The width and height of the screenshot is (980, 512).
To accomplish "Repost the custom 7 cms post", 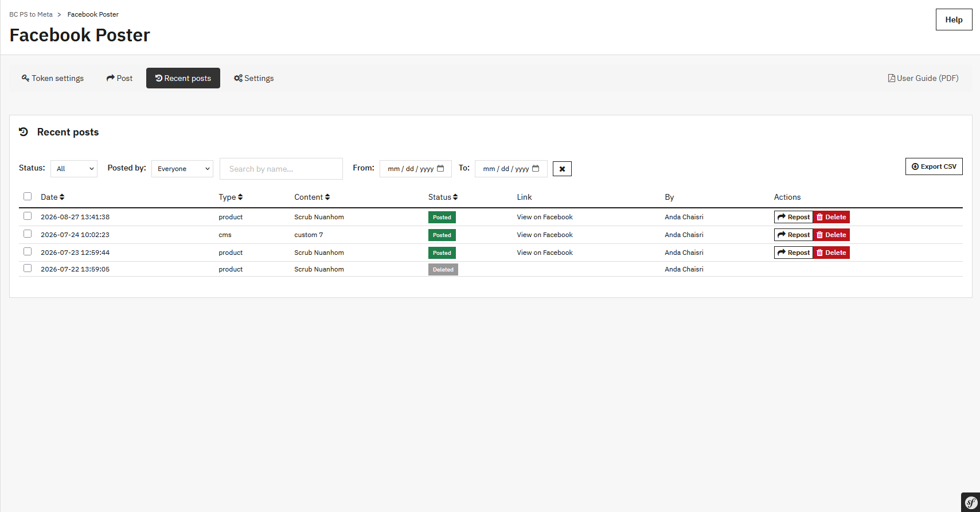I will [794, 235].
